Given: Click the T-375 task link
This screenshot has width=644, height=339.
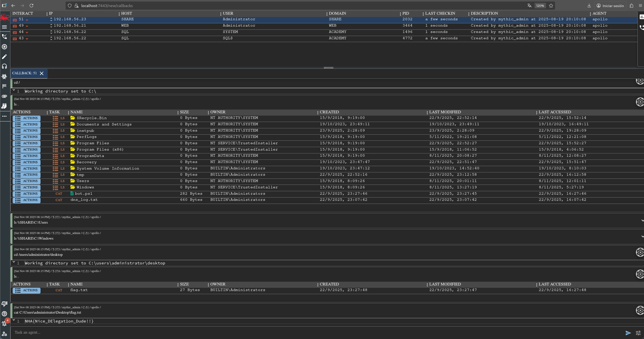Looking at the screenshot, I should click(56, 307).
